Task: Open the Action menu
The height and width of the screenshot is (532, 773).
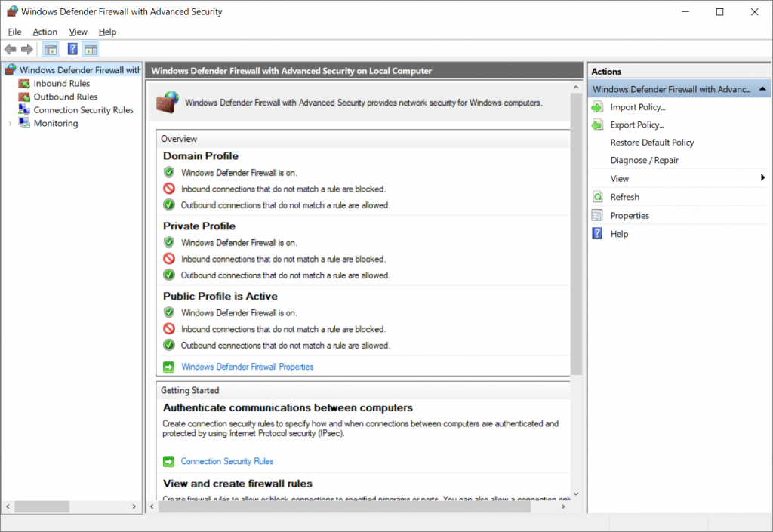Action: coord(45,32)
